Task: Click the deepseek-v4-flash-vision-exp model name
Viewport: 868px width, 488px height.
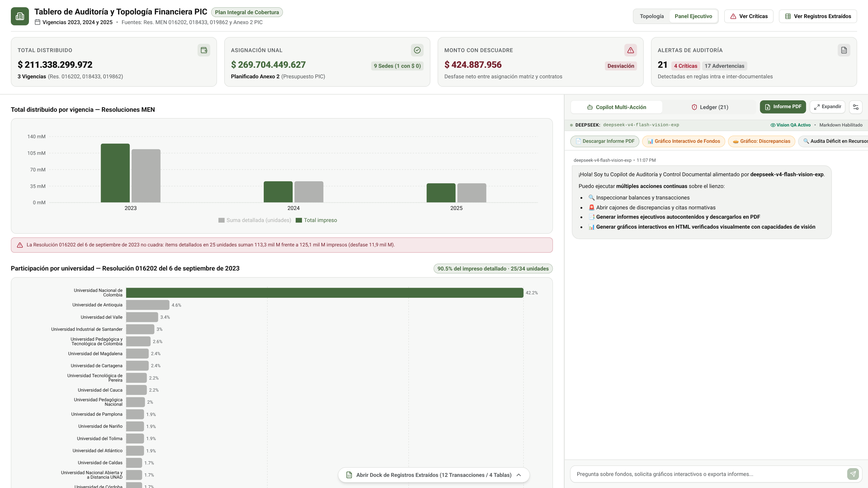Action: 641,125
